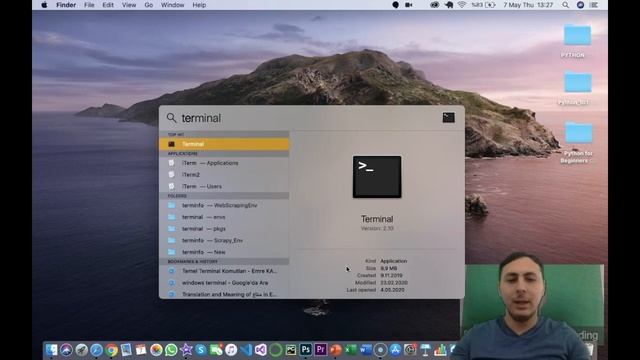Open Premiere Pro from the Dock
640x360 pixels.
tap(320, 350)
